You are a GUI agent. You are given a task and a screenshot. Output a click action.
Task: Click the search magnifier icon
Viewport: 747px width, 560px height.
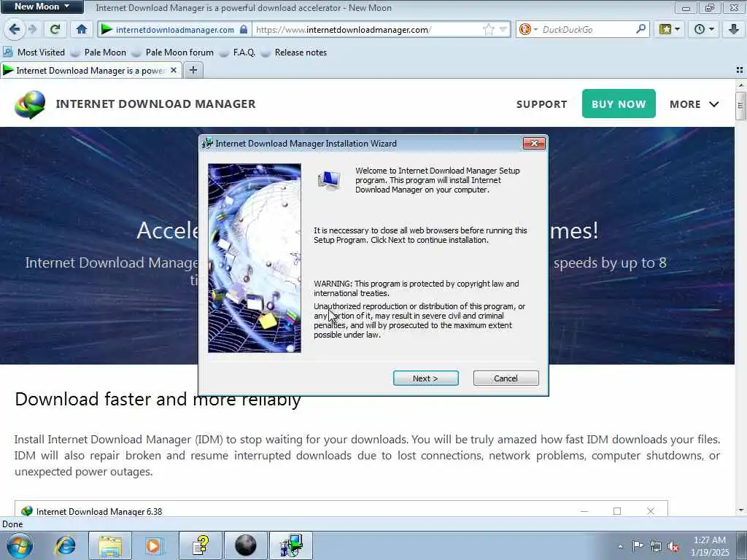tap(640, 29)
